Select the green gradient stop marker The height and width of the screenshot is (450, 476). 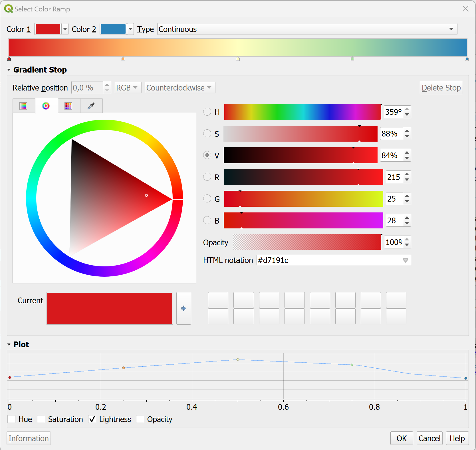[x=352, y=59]
